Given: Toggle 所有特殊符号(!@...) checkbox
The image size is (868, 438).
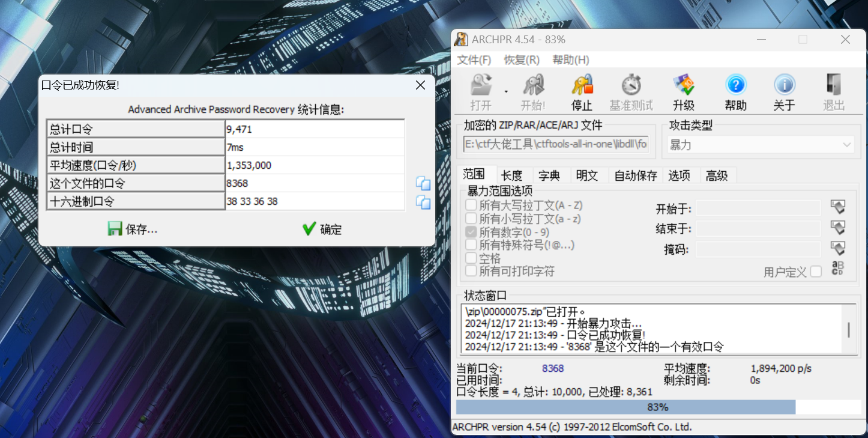Looking at the screenshot, I should 471,245.
